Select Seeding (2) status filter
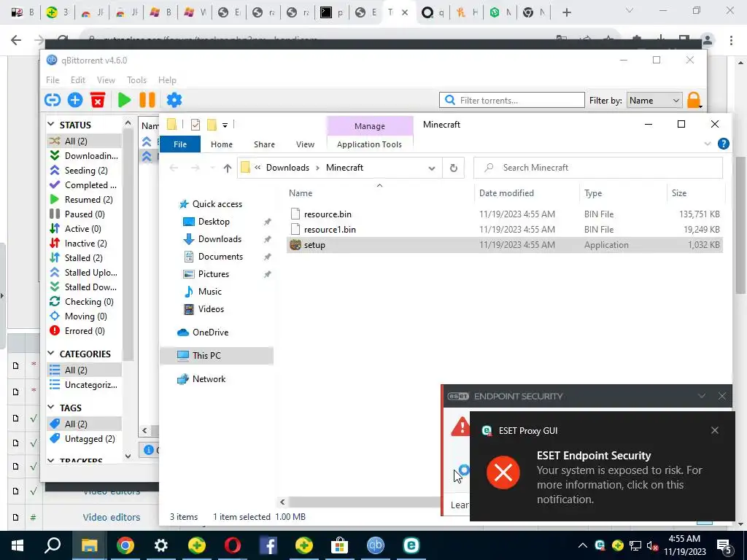This screenshot has width=747, height=560. (x=79, y=171)
